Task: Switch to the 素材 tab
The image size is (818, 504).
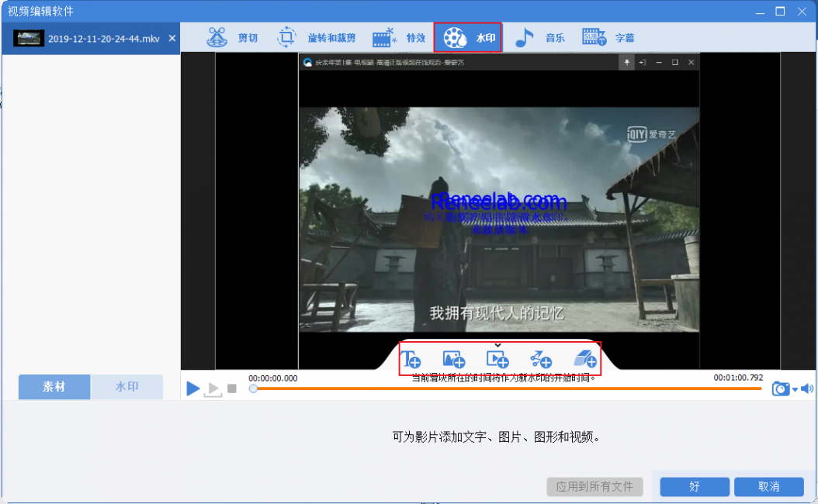Action: click(x=54, y=387)
